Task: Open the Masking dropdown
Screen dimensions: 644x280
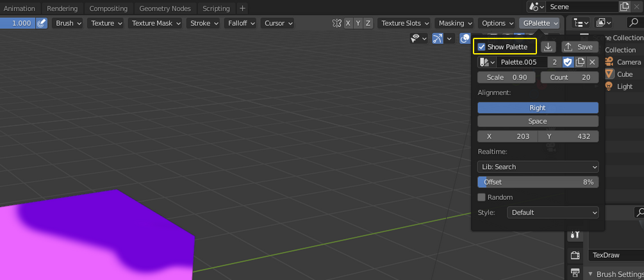Action: click(x=454, y=24)
